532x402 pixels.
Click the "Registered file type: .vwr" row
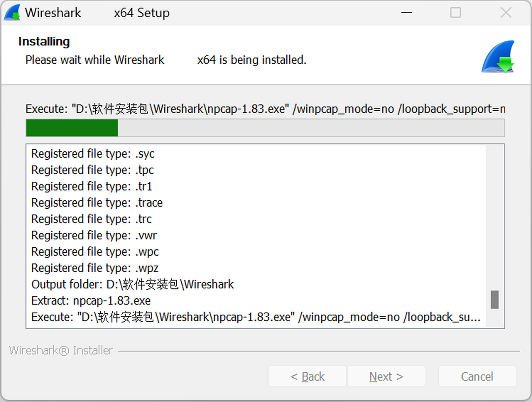pos(94,235)
